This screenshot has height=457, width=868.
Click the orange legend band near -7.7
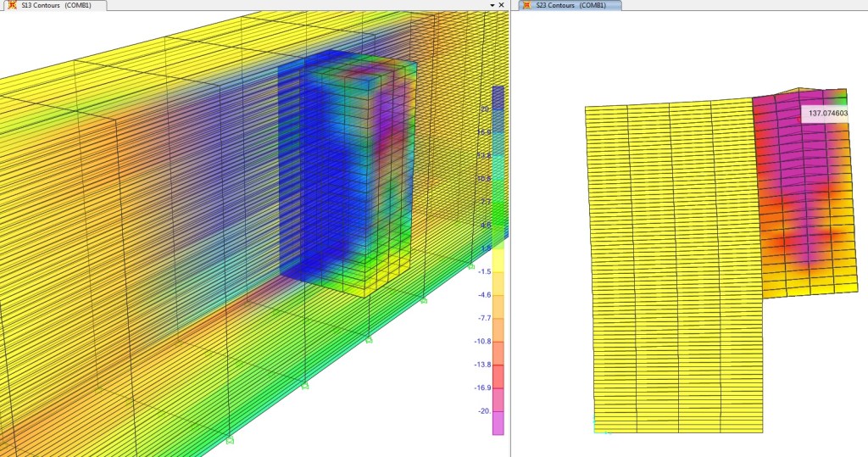498,319
